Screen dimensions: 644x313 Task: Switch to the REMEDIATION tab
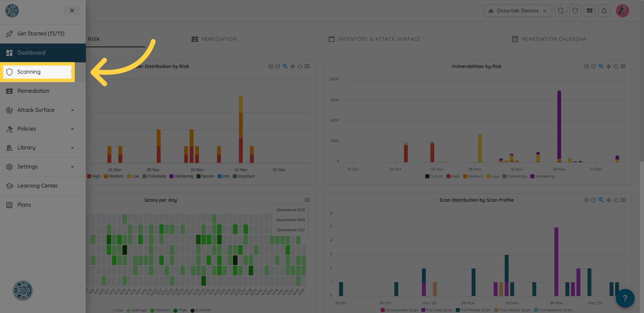point(214,39)
